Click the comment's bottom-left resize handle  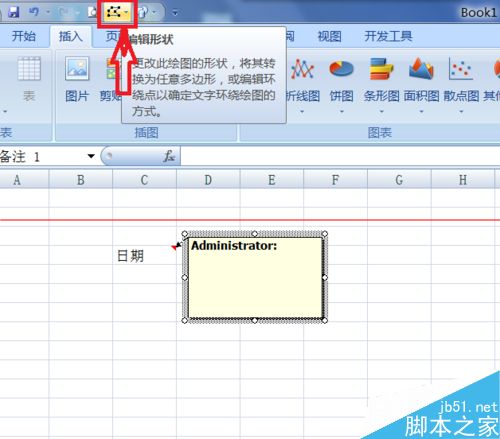pyautogui.click(x=185, y=320)
